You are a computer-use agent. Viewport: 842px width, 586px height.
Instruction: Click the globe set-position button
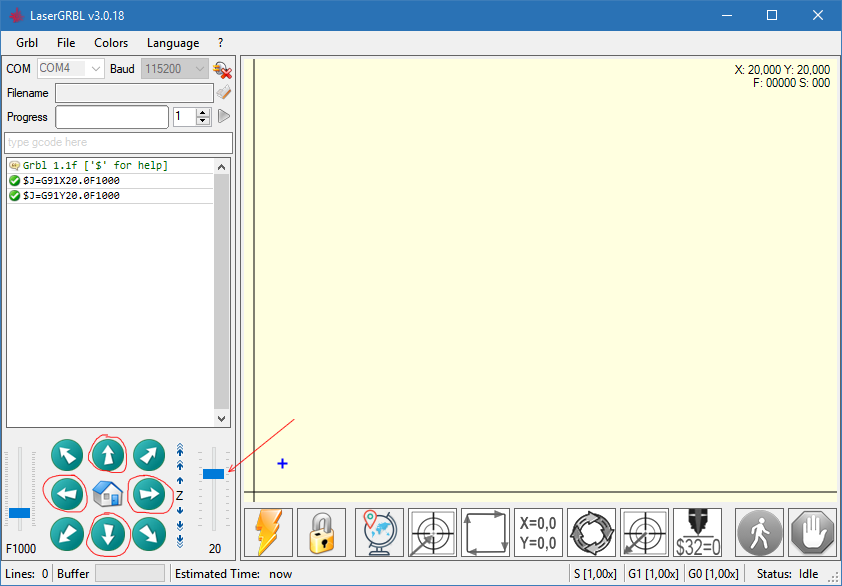379,532
